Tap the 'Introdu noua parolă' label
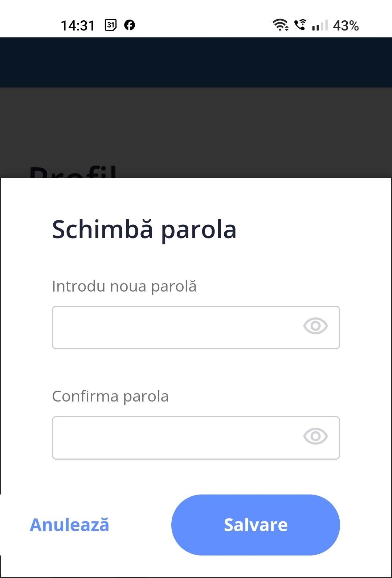Image resolution: width=392 pixels, height=578 pixels. 124,286
